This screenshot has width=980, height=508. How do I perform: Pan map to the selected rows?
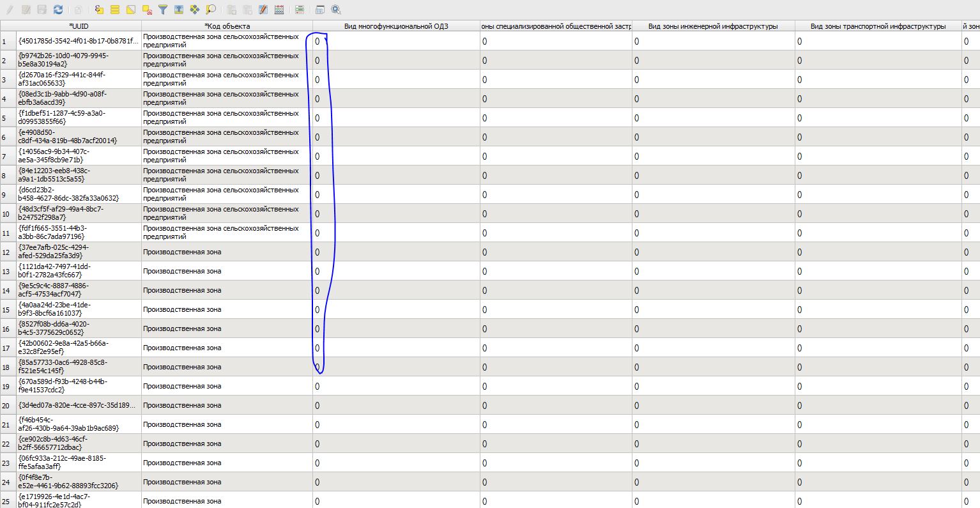coord(195,10)
